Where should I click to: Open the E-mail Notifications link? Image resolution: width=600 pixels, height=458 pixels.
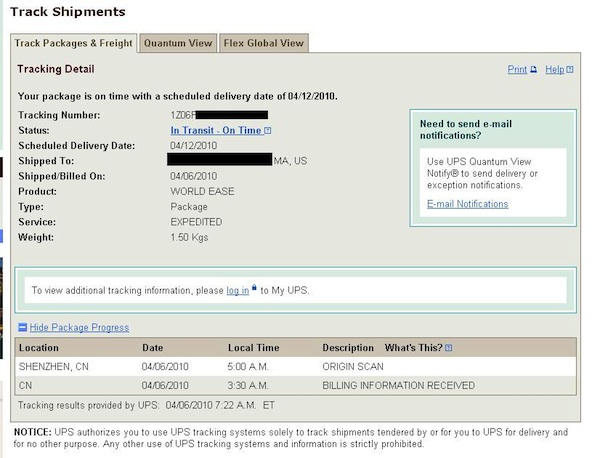coord(467,204)
